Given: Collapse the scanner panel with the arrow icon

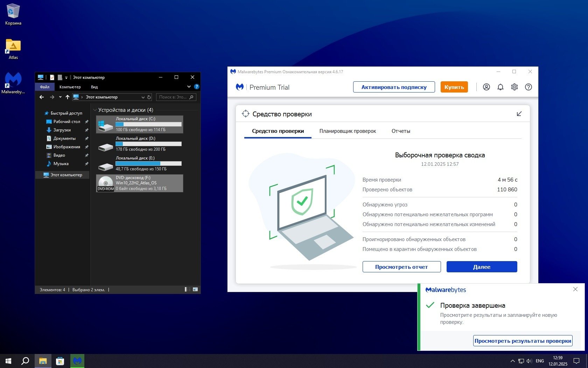Looking at the screenshot, I should [x=519, y=114].
